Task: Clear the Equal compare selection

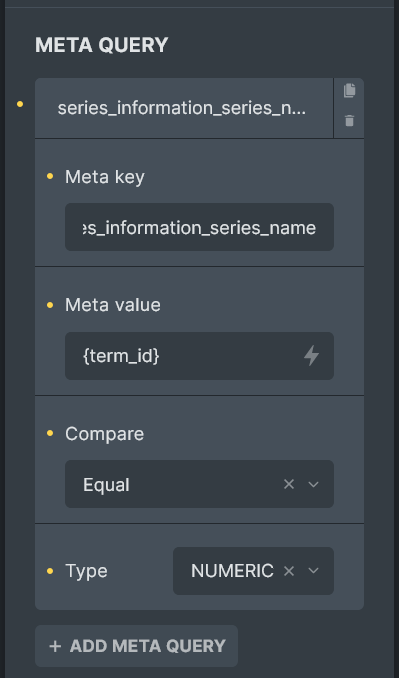Action: click(289, 484)
